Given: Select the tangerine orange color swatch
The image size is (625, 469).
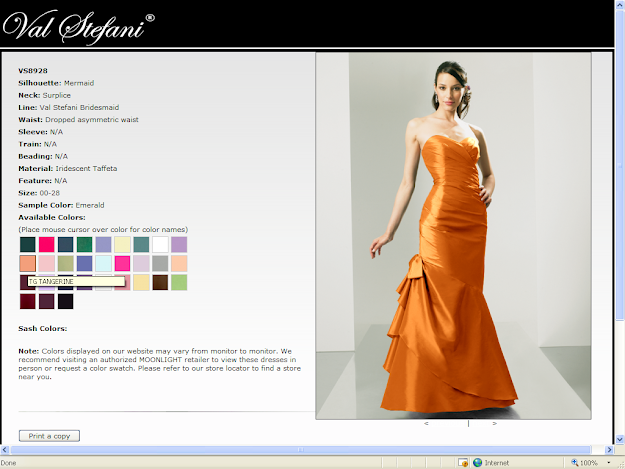Looking at the screenshot, I should 28,263.
